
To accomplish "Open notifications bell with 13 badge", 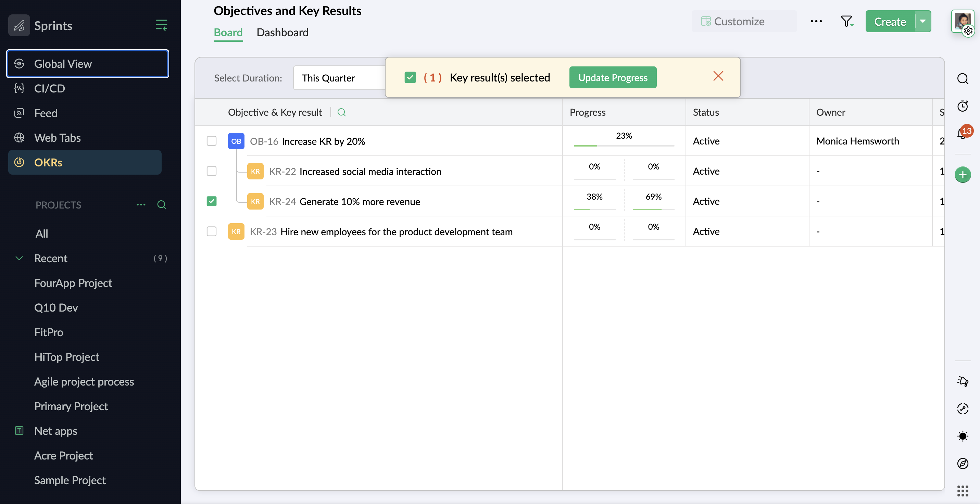I will click(963, 133).
